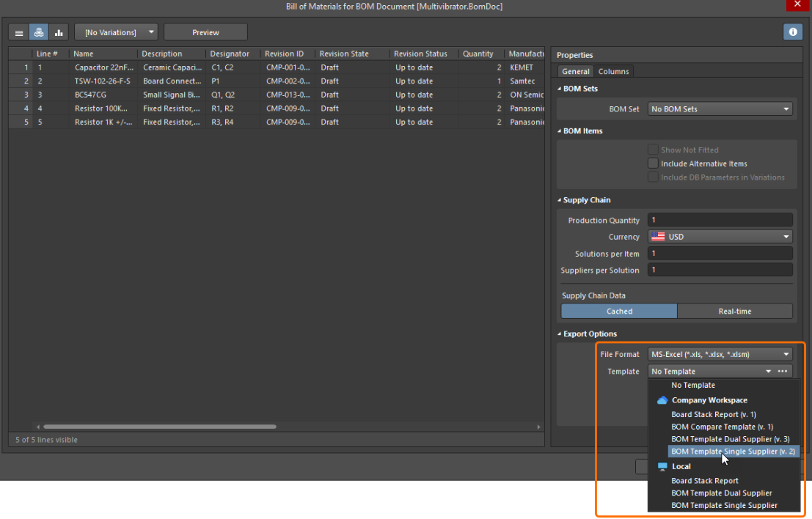This screenshot has height=519, width=812.
Task: Open the No Variations dropdown
Action: pos(116,32)
